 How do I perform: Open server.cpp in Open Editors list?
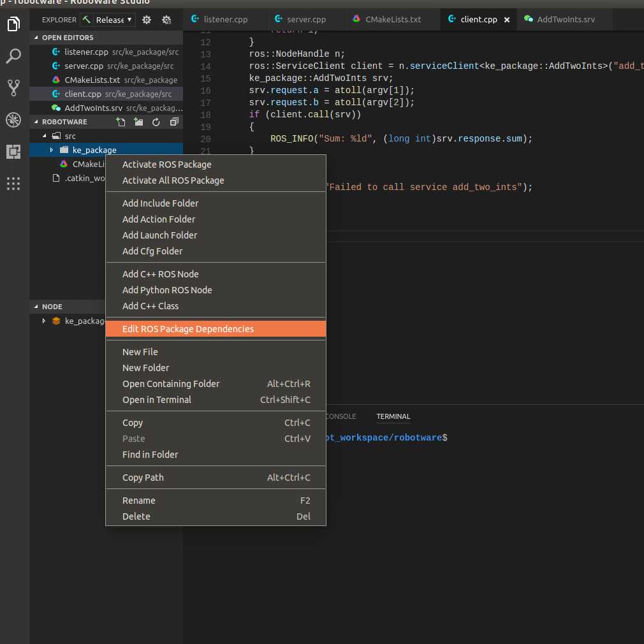[106, 66]
